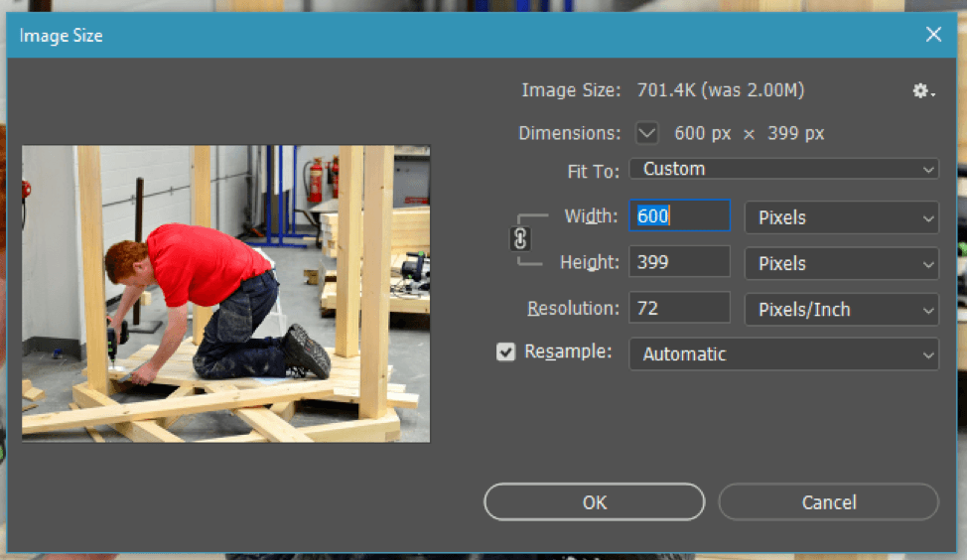The width and height of the screenshot is (967, 560).
Task: Click into the Resolution field showing 72
Action: pos(680,308)
